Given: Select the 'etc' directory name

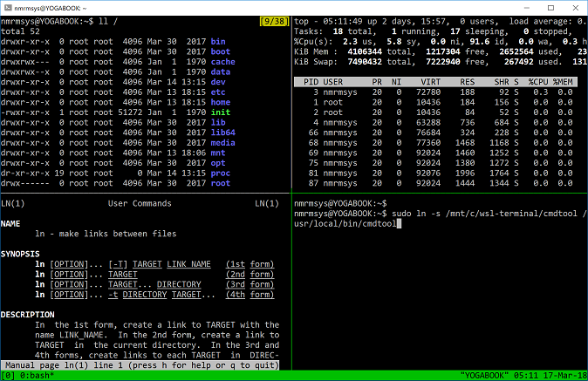Looking at the screenshot, I should pyautogui.click(x=218, y=92).
